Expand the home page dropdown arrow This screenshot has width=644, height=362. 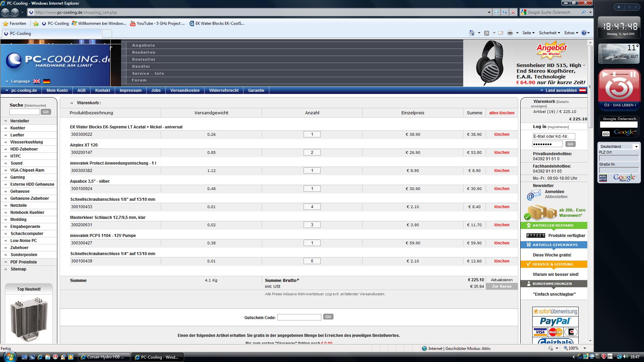(479, 33)
